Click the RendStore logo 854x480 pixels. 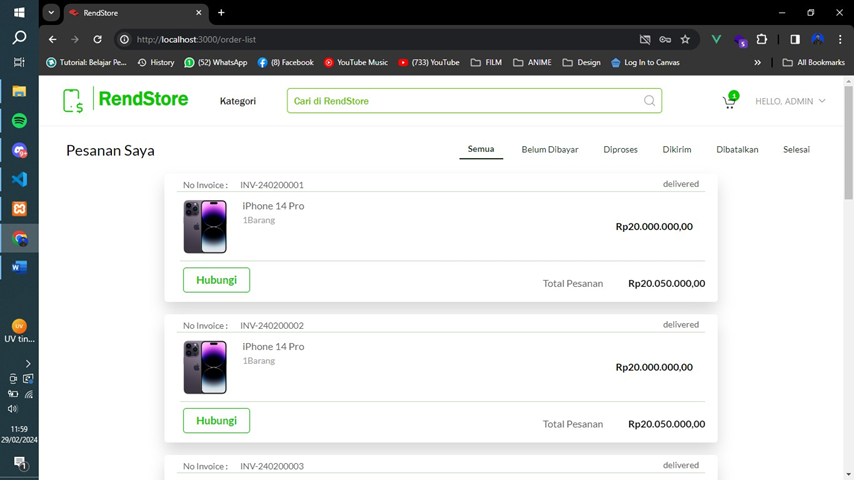click(125, 100)
